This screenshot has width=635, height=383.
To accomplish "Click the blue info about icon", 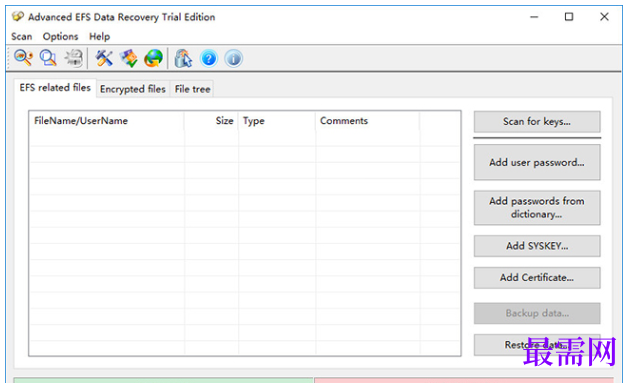I will [234, 59].
